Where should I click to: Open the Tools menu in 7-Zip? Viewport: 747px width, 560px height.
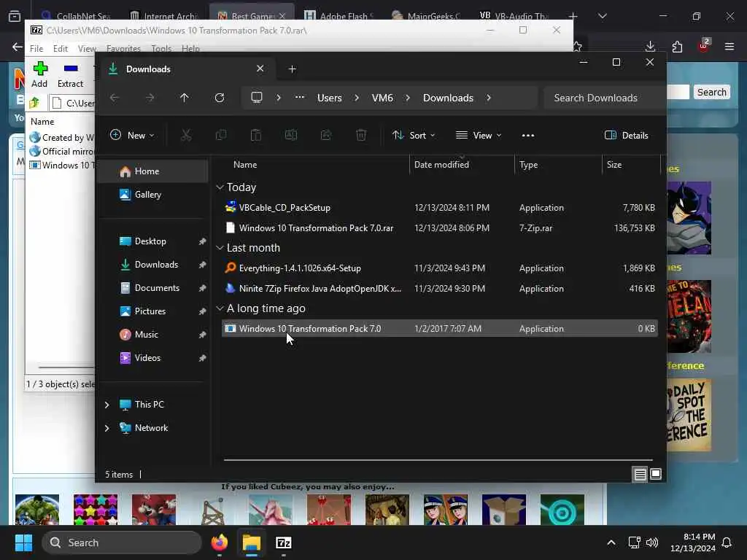point(161,49)
